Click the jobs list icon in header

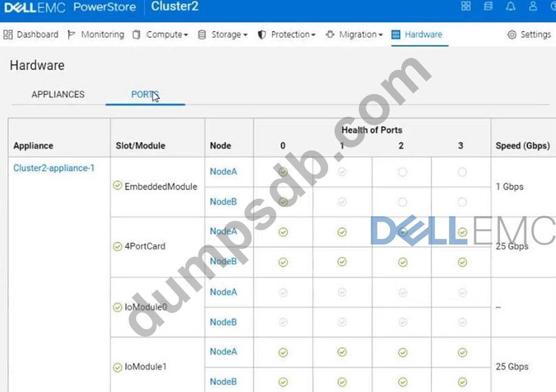click(x=488, y=7)
